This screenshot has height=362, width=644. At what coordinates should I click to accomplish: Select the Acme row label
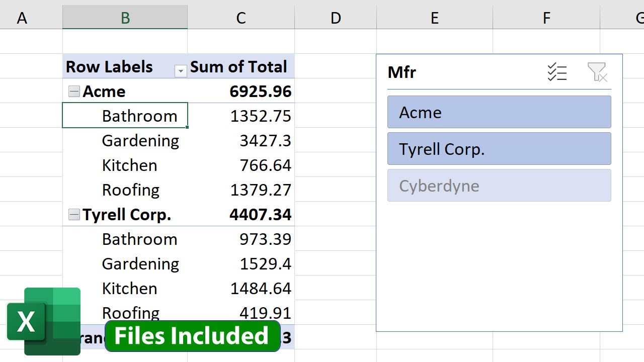[104, 92]
